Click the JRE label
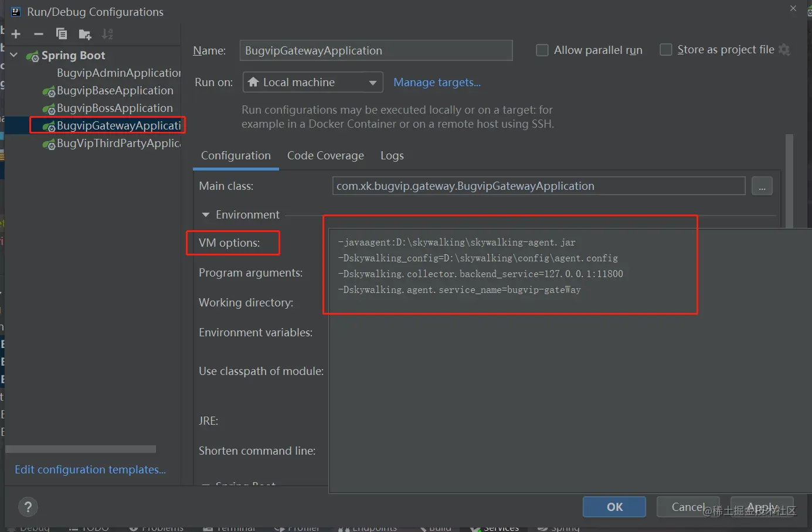Image resolution: width=812 pixels, height=532 pixels. coord(209,421)
